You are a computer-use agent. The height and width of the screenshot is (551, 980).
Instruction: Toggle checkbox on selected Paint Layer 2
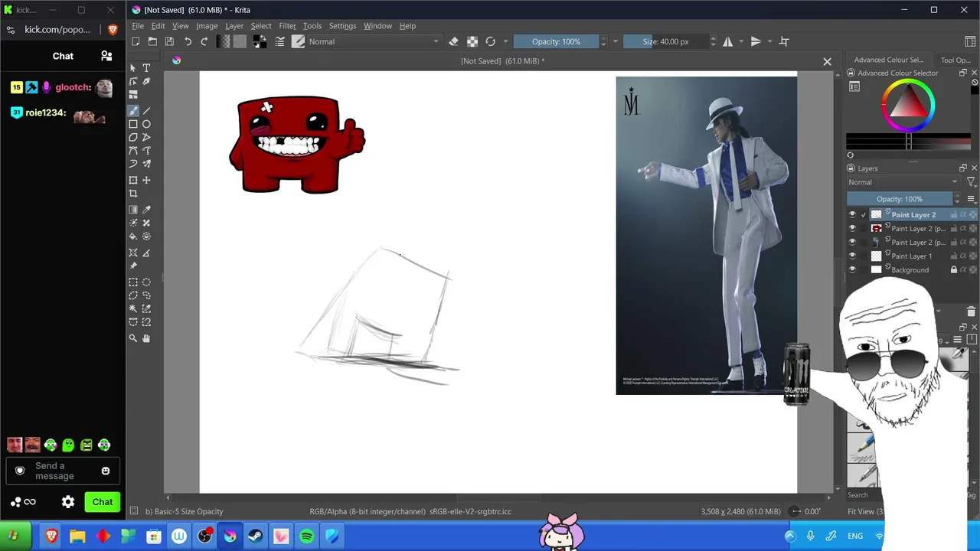(x=864, y=215)
